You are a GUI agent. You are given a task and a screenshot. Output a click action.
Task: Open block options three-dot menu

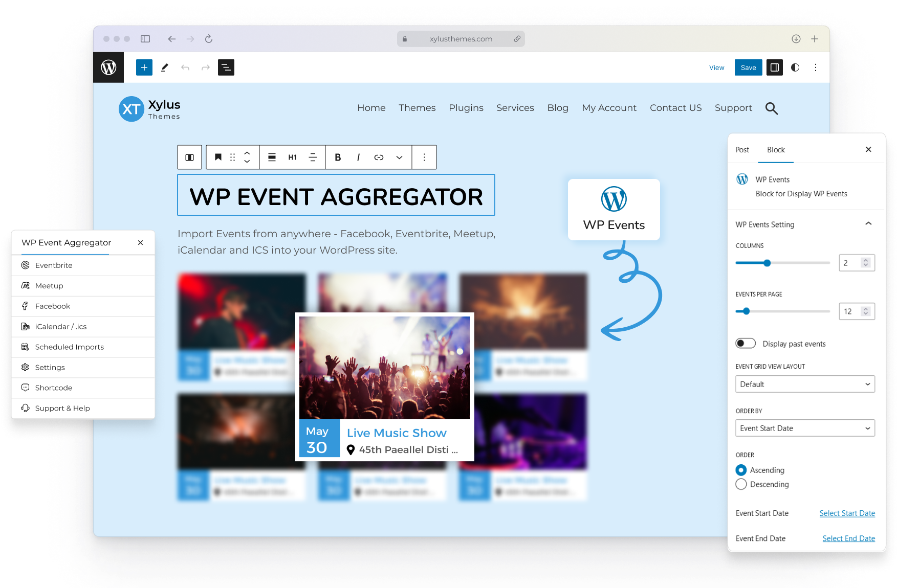pyautogui.click(x=424, y=157)
